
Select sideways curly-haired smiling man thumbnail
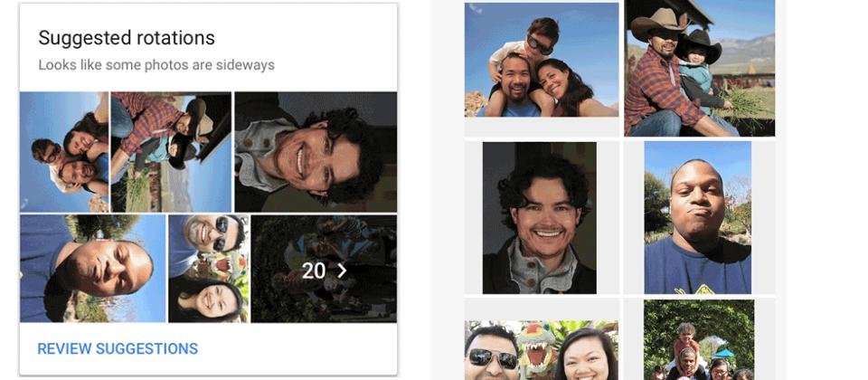pyautogui.click(x=316, y=152)
